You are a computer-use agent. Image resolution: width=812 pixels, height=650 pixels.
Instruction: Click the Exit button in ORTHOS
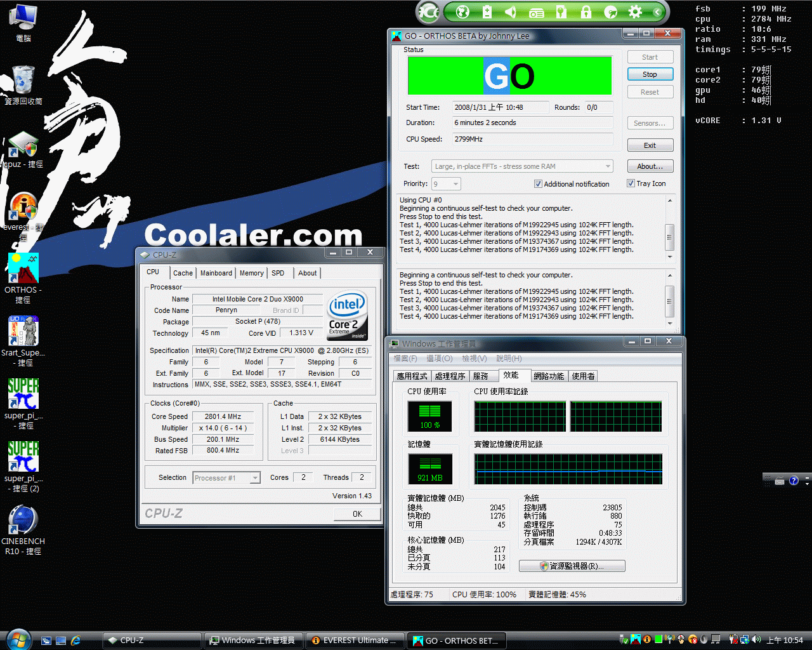click(650, 145)
